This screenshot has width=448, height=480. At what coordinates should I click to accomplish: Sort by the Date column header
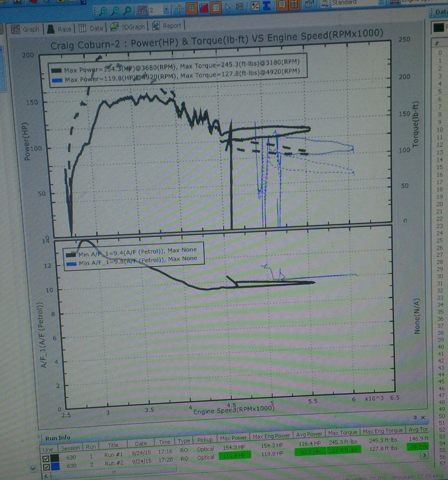(x=141, y=443)
